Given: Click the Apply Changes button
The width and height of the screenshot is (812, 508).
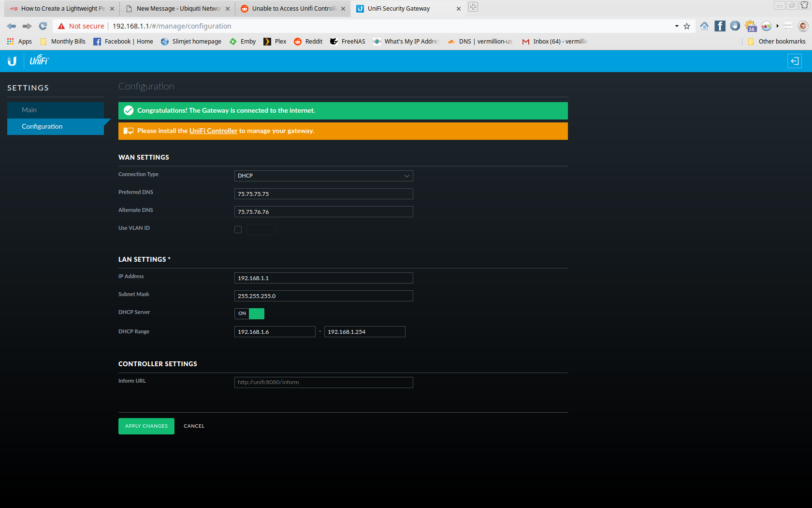Looking at the screenshot, I should point(146,426).
